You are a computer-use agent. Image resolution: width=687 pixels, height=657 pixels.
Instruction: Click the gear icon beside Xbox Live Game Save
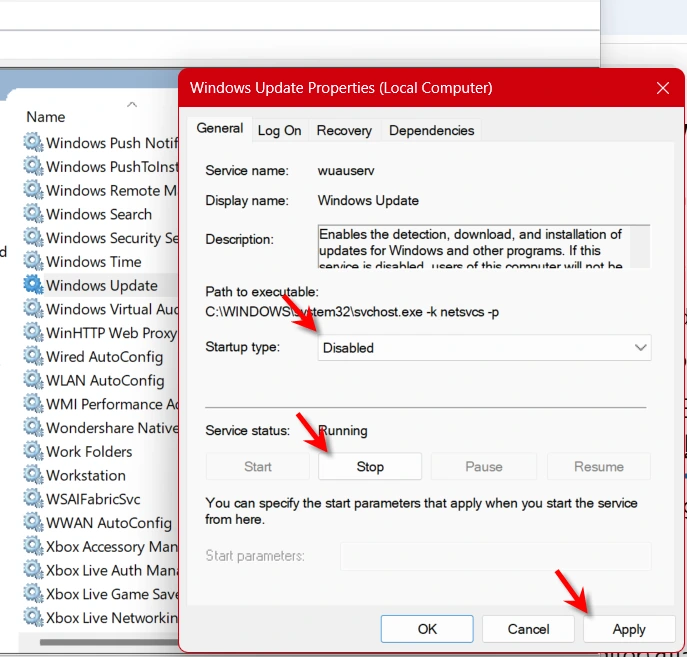(33, 593)
